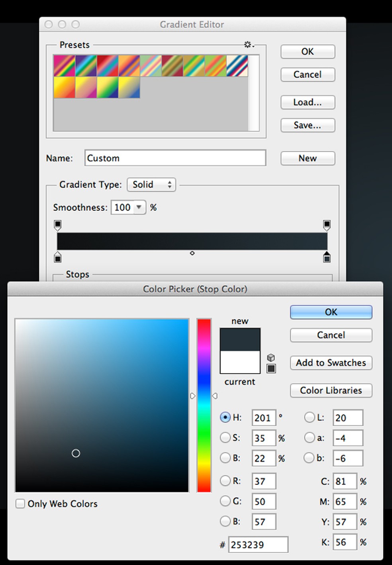Choose the third red-teal striped gradient preset
Image resolution: width=392 pixels, height=565 pixels.
(x=107, y=66)
